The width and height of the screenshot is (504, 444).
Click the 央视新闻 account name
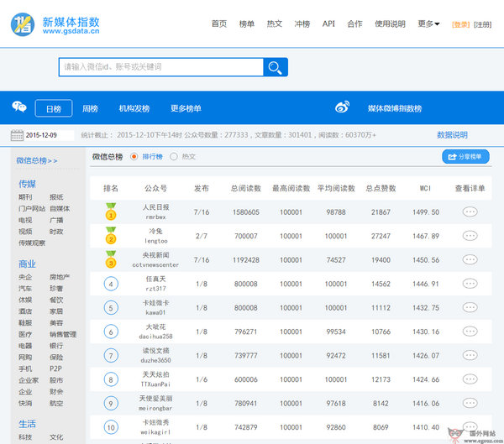(156, 255)
